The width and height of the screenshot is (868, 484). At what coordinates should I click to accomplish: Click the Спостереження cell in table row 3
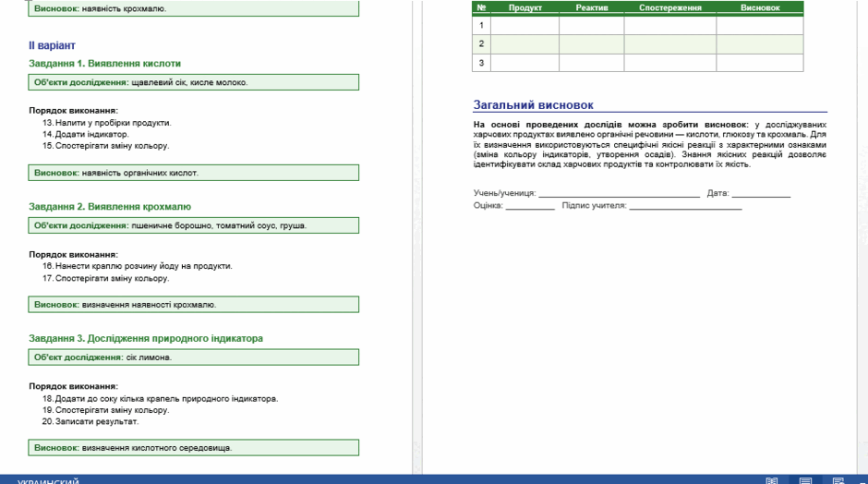tap(669, 63)
